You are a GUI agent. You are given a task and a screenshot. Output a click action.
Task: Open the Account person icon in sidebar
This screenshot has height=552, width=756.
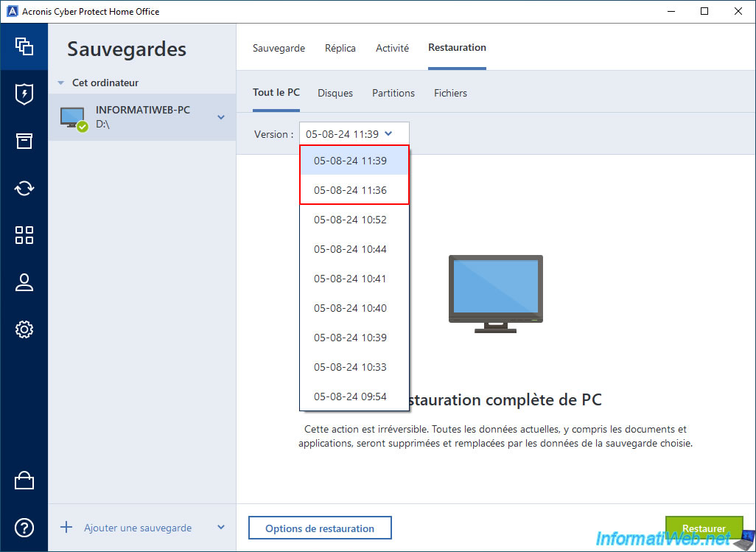pos(24,282)
